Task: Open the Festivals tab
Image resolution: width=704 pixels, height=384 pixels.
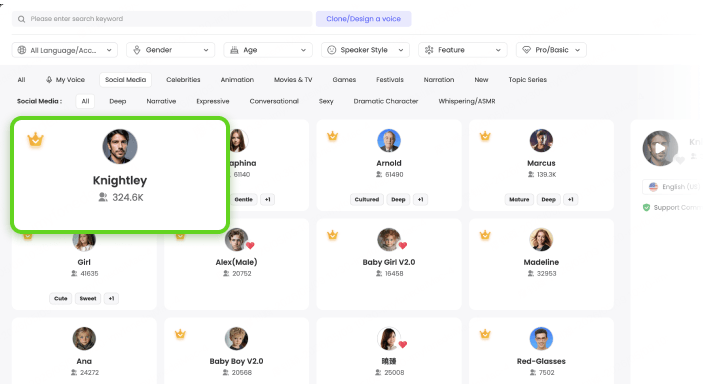Action: coord(390,79)
